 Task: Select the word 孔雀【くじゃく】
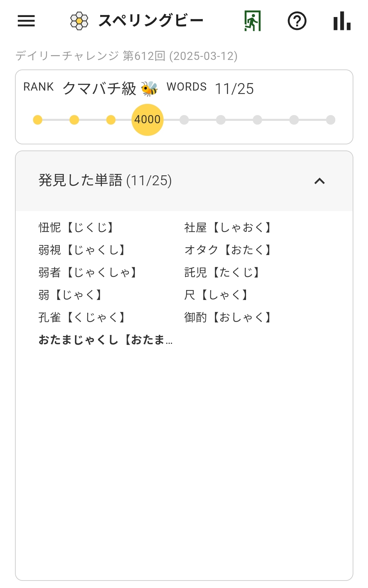point(82,317)
